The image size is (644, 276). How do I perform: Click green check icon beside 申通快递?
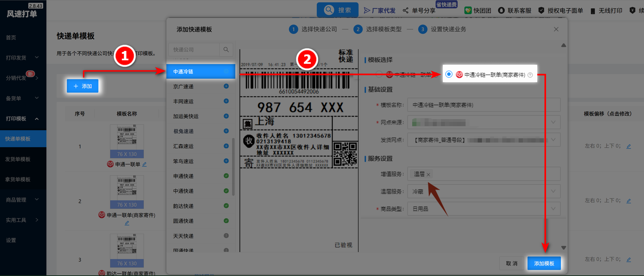226,176
